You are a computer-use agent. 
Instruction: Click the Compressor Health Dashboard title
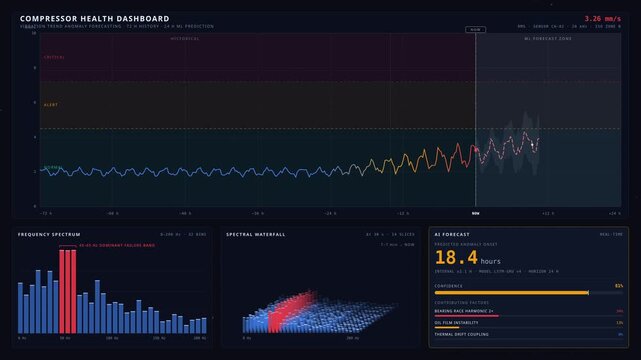[x=94, y=18]
